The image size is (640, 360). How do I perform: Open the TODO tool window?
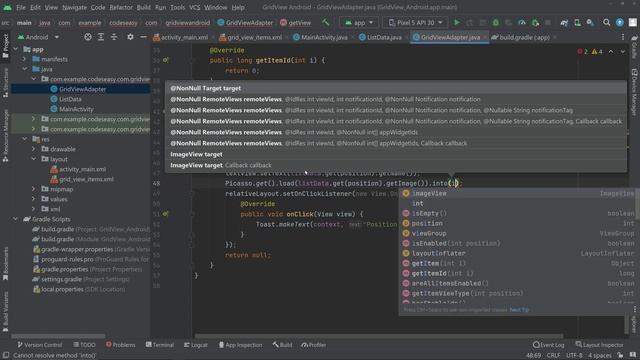point(84,345)
